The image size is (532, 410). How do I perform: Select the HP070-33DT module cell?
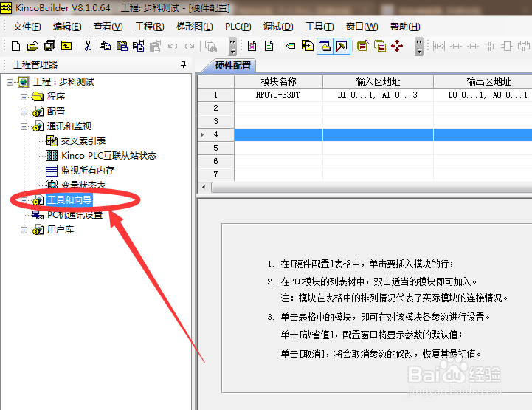point(278,95)
